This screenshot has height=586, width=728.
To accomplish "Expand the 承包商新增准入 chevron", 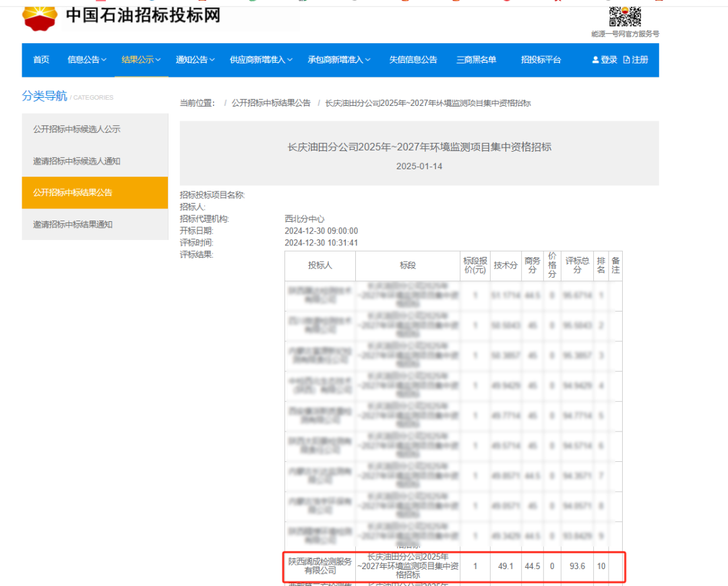I will click(368, 60).
